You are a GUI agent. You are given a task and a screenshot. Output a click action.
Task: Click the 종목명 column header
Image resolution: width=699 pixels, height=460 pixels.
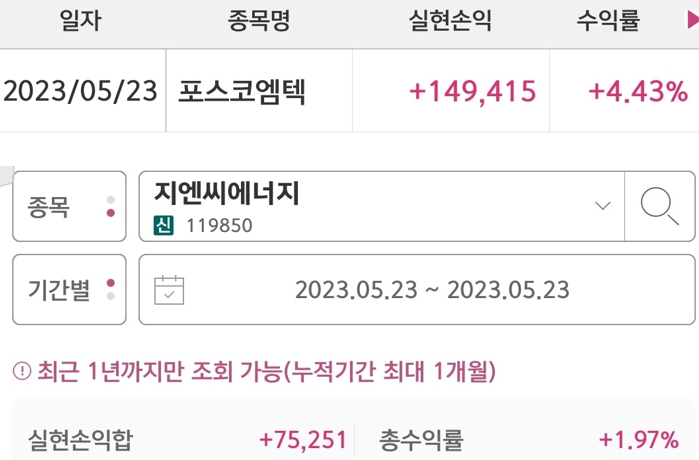tap(259, 21)
